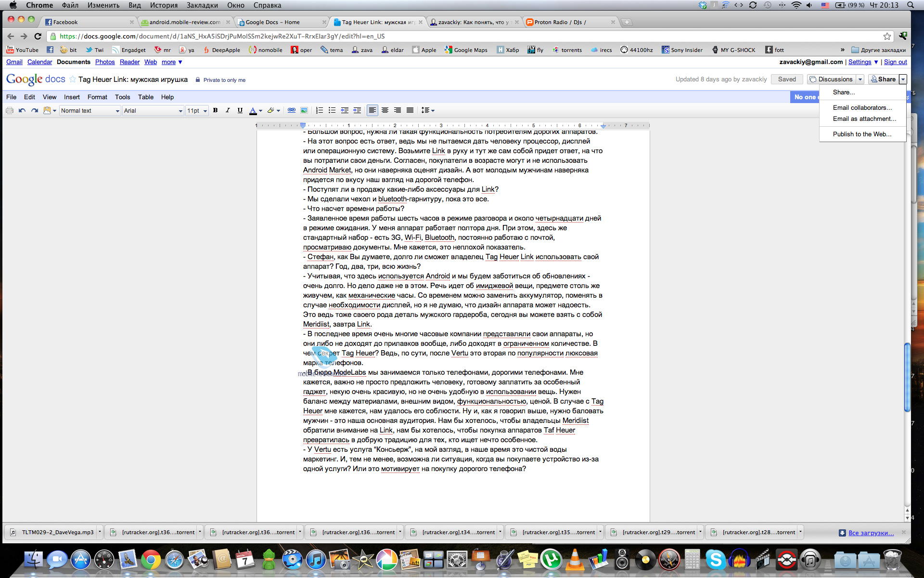Toggle Underline formatting

(240, 111)
